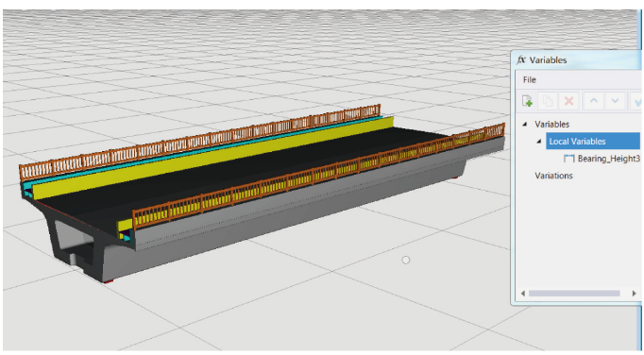The image size is (644, 355).
Task: Click the horizontal scrollbar right arrow
Action: 634,294
